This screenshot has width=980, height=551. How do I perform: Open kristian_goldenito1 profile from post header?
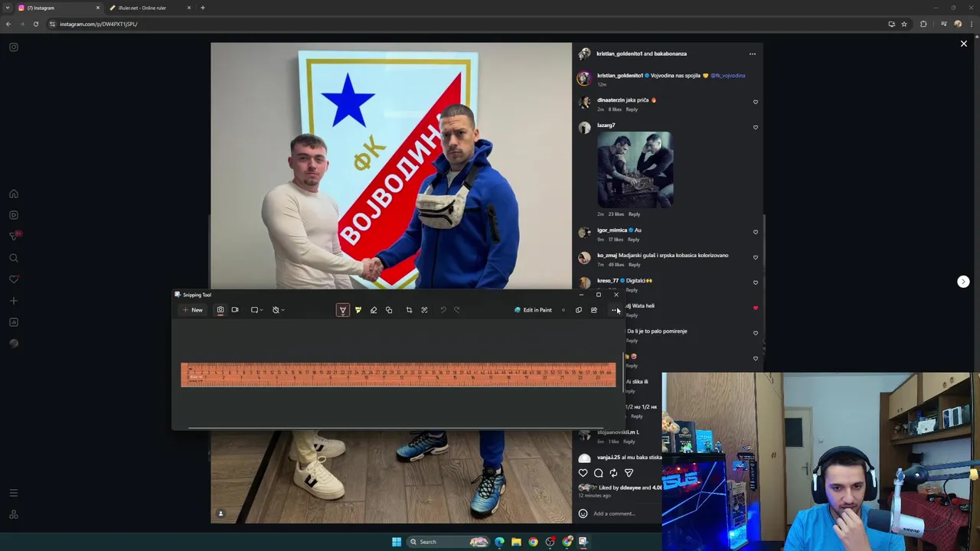coord(619,54)
